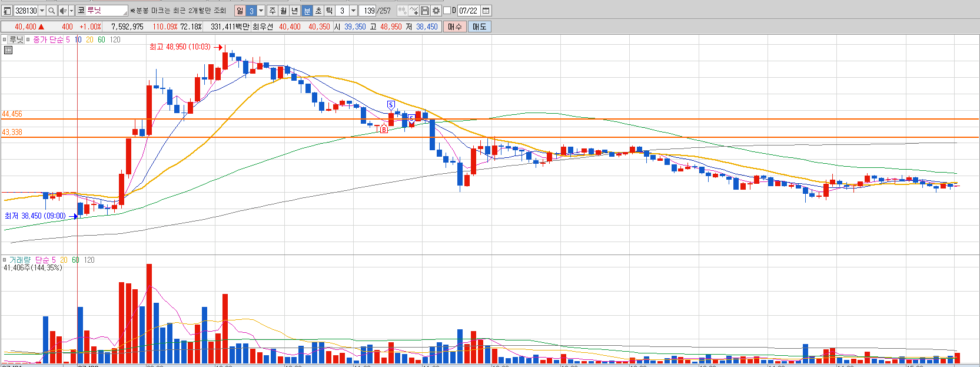This screenshot has height=367, width=980.
Task: Switch to 틱 (tick) chart period
Action: tap(329, 11)
